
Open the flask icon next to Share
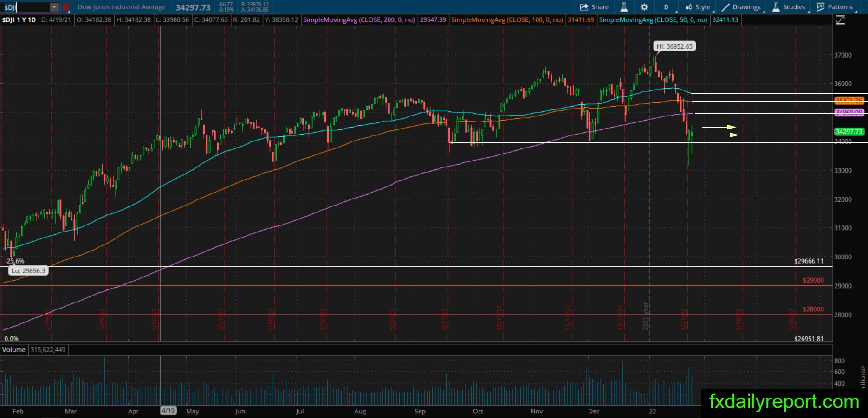624,7
